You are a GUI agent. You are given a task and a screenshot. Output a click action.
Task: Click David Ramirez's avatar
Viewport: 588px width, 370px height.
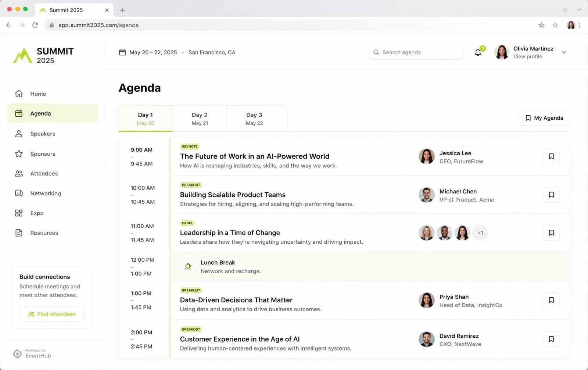tap(427, 339)
